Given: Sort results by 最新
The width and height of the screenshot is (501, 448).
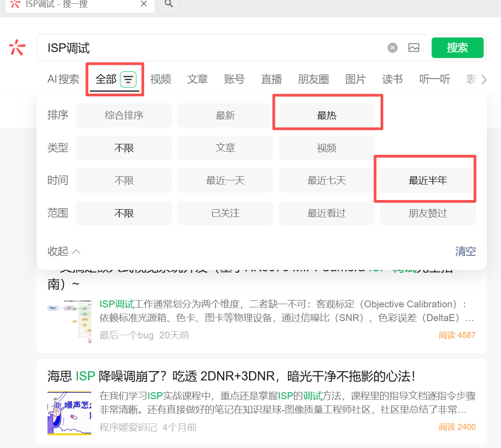Looking at the screenshot, I should [x=225, y=115].
